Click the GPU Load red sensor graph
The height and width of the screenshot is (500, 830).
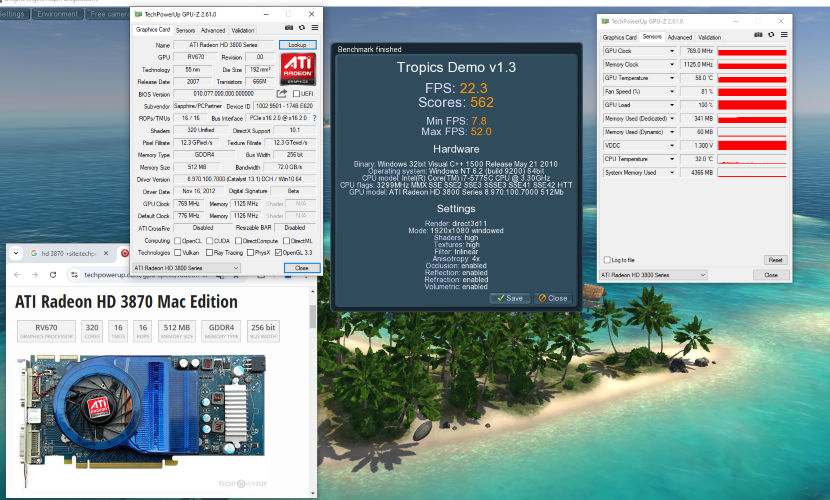752,104
